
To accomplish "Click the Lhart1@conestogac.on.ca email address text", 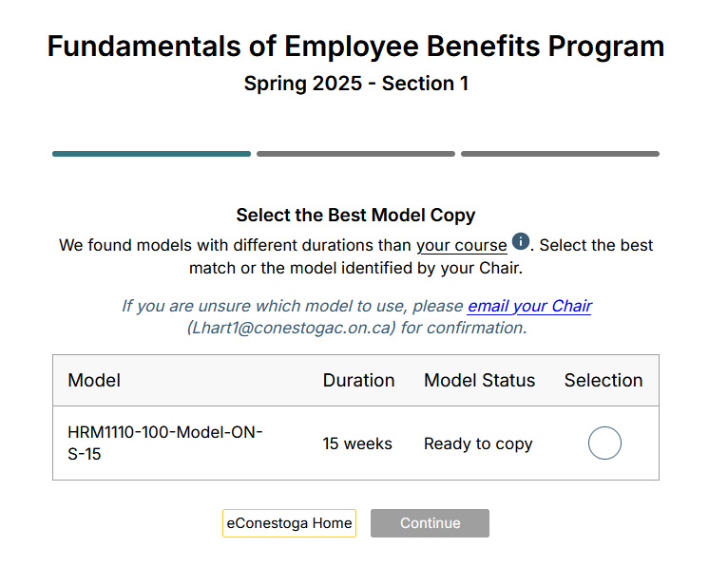I will (291, 328).
